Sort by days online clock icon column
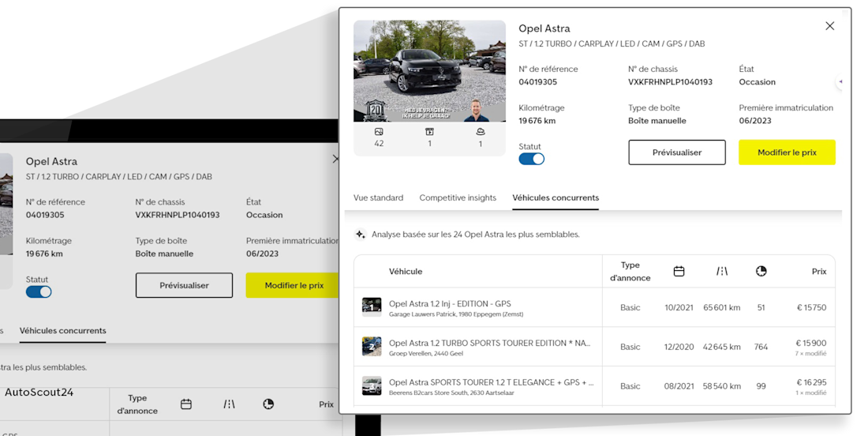The width and height of the screenshot is (868, 436). [x=761, y=272]
